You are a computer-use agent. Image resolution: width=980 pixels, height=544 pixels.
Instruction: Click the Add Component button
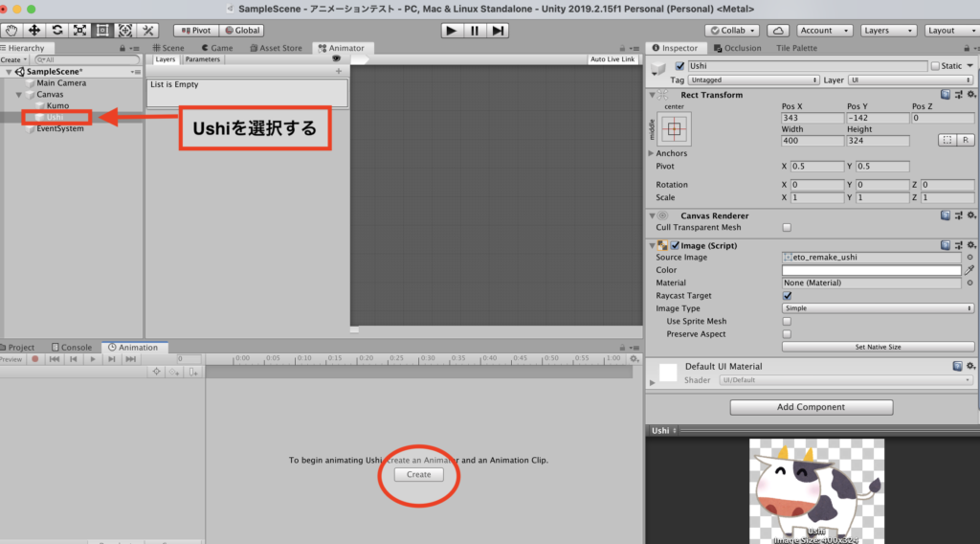tap(812, 407)
